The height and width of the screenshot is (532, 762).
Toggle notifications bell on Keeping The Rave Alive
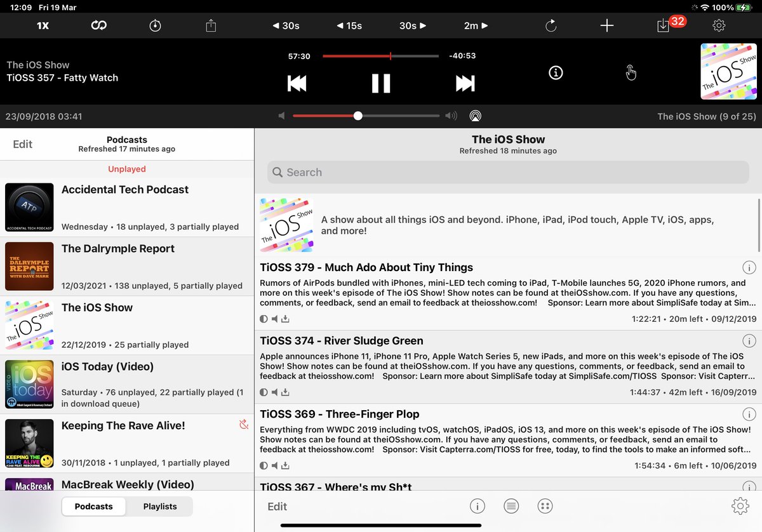pyautogui.click(x=243, y=424)
